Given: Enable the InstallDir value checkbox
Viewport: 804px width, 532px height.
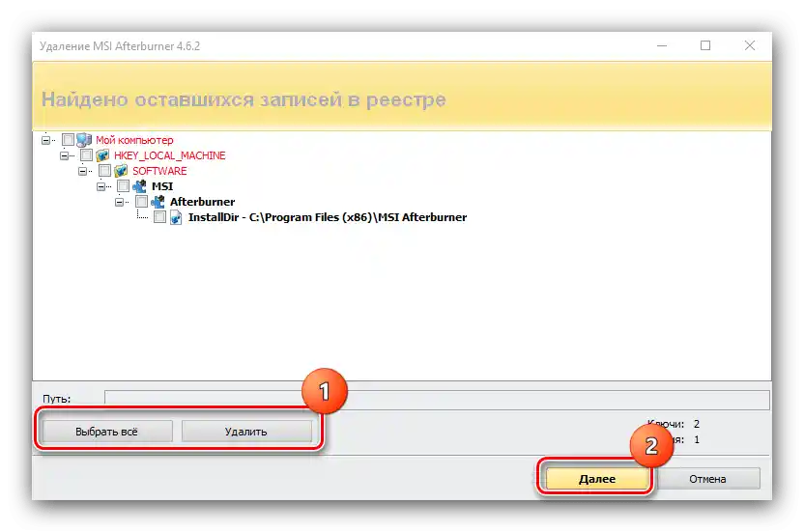Looking at the screenshot, I should pyautogui.click(x=160, y=217).
